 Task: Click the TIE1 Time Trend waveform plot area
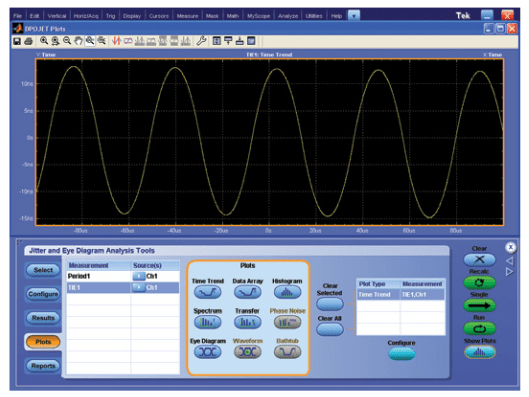coord(270,142)
